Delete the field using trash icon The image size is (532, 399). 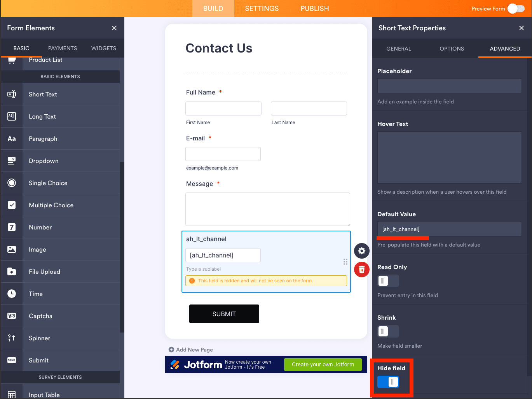[361, 269]
